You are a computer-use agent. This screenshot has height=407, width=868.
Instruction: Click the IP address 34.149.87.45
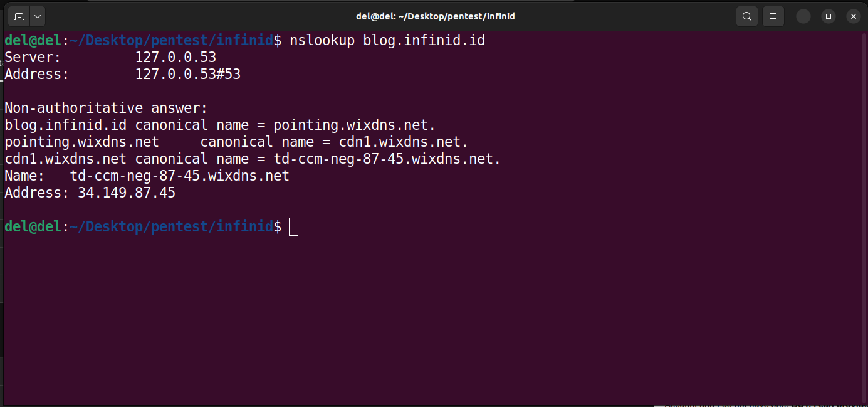[x=126, y=193]
